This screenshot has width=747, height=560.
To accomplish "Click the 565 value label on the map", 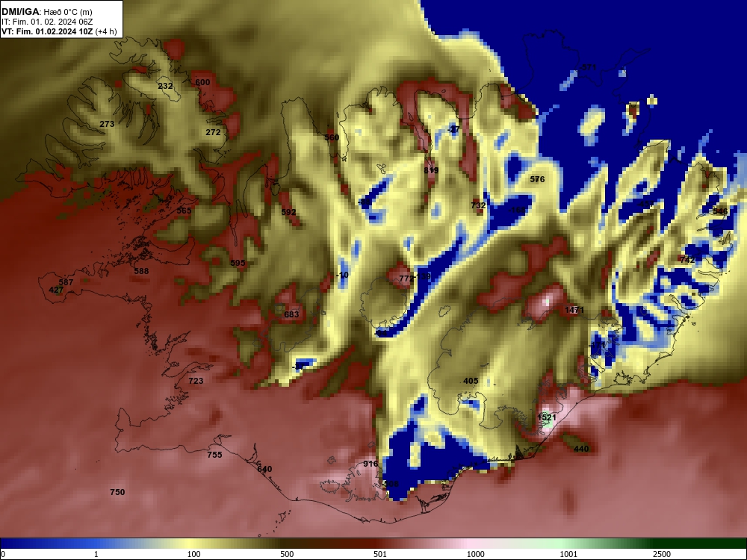I will [184, 211].
